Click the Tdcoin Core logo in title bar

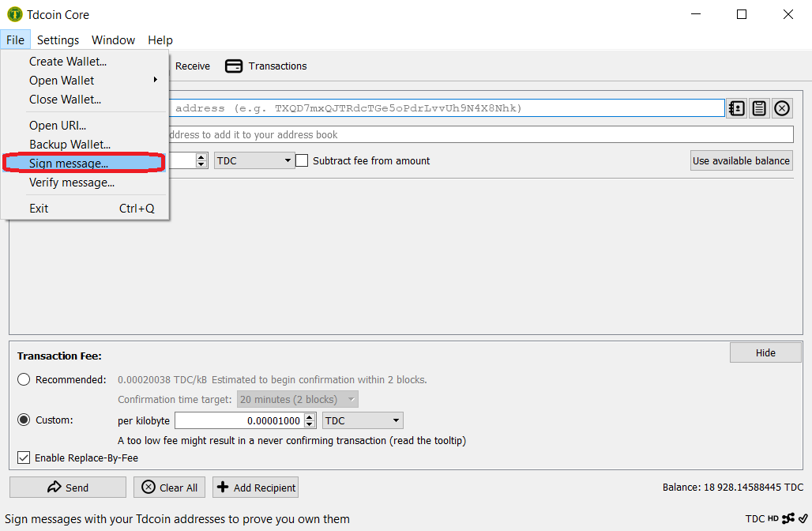(x=14, y=14)
